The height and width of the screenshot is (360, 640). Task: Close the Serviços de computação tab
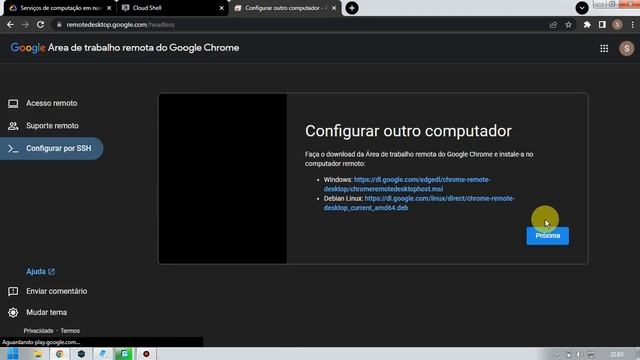[109, 8]
